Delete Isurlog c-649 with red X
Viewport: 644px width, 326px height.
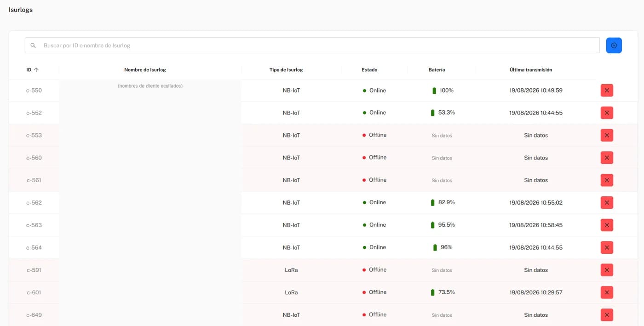[x=607, y=315]
